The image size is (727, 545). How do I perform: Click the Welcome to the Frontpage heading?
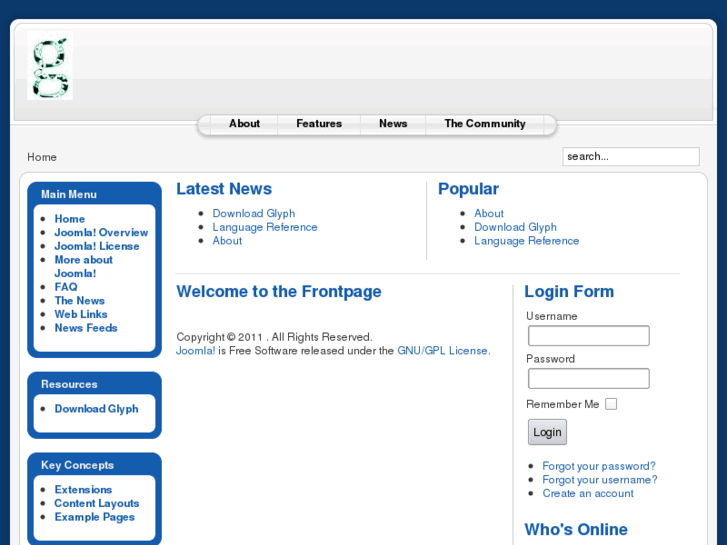279,291
